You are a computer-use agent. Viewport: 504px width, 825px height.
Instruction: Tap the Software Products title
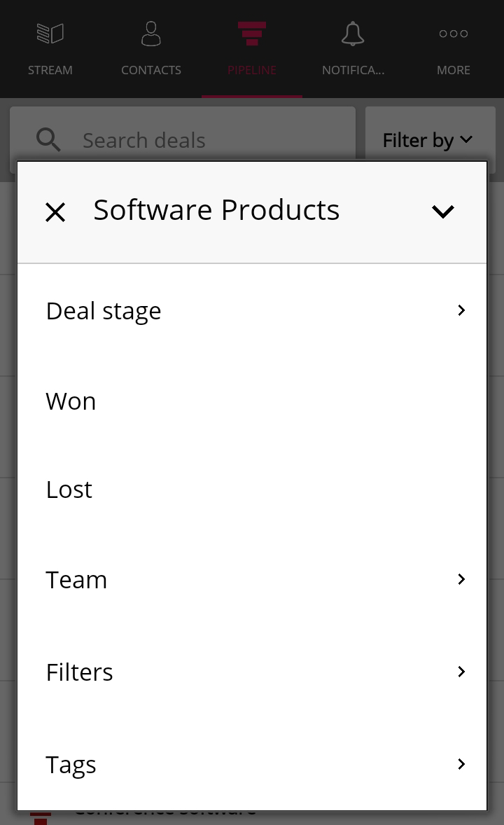pyautogui.click(x=216, y=210)
